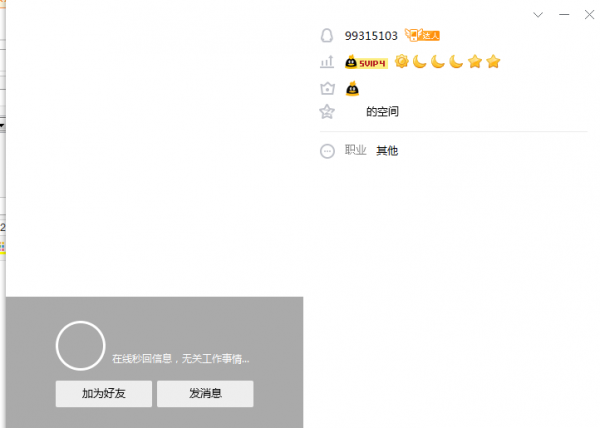Click the first moon level icon
Viewport: 600px width, 428px height.
point(420,62)
